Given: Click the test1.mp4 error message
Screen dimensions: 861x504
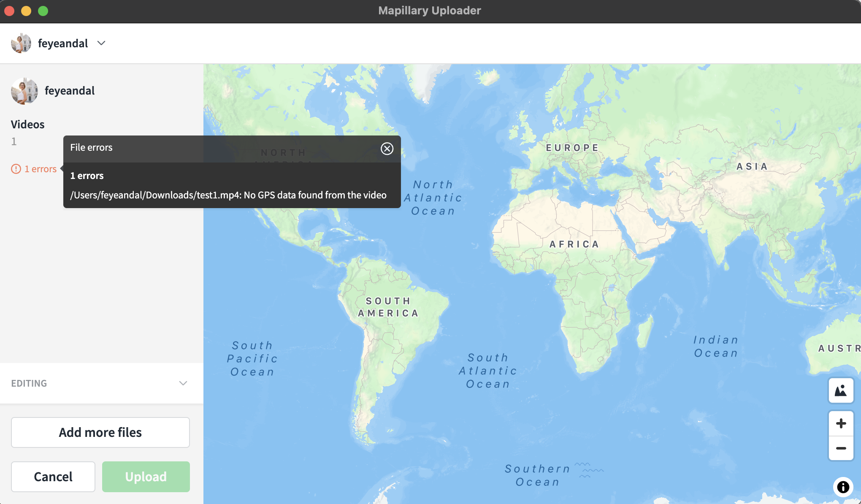Looking at the screenshot, I should pyautogui.click(x=228, y=195).
